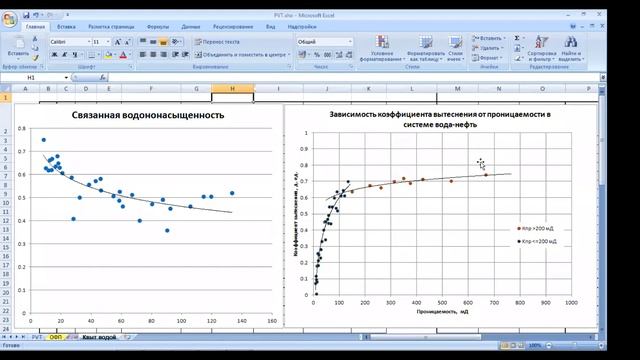Switch to the Разметка страницы ribbon tab

point(111,27)
